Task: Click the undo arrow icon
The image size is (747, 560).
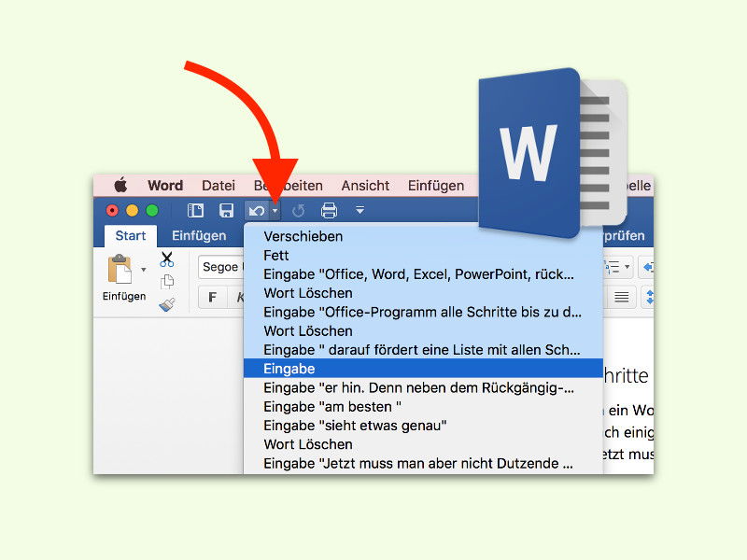Action: [x=257, y=211]
